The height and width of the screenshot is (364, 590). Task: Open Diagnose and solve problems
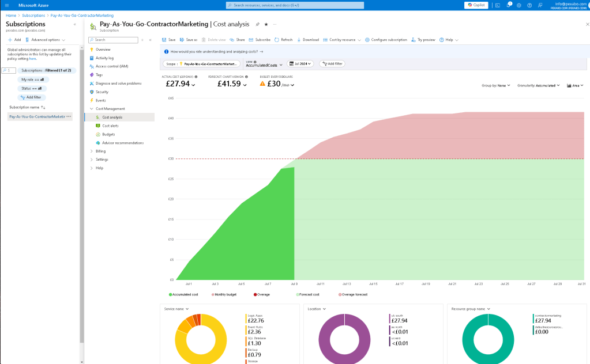tap(119, 84)
